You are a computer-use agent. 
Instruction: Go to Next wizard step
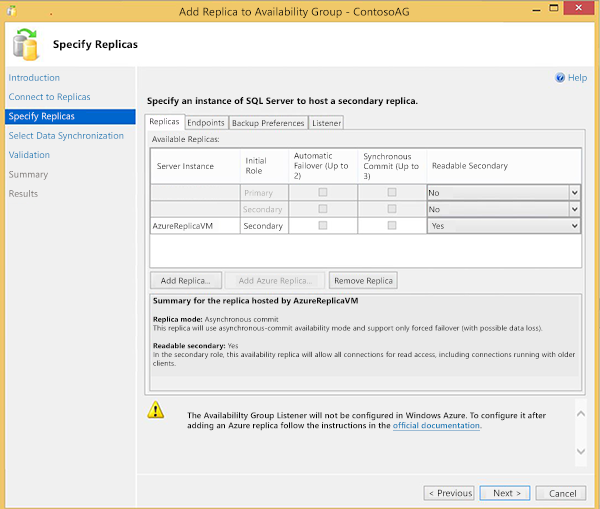(x=505, y=493)
